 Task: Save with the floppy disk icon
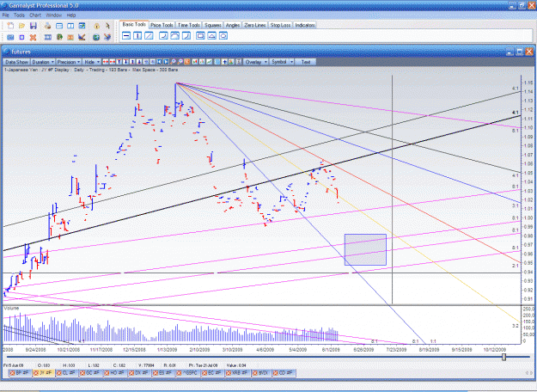coord(34,26)
